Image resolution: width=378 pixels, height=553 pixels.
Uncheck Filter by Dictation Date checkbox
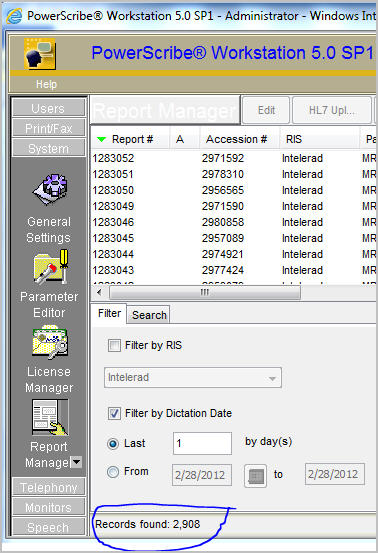pyautogui.click(x=114, y=413)
